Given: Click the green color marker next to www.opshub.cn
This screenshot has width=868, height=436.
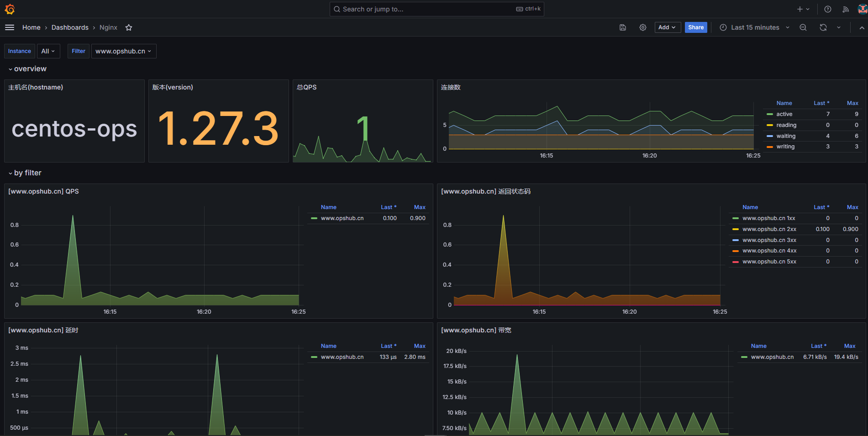Looking at the screenshot, I should (314, 218).
